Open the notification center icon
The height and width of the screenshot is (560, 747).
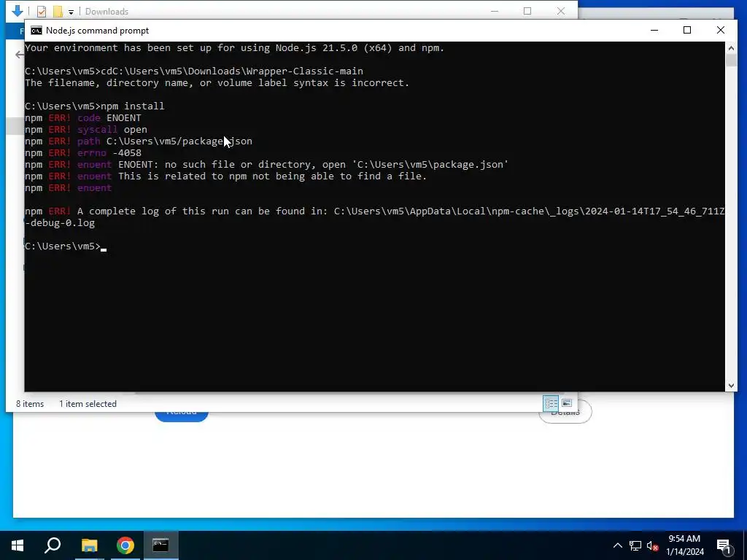(x=724, y=545)
